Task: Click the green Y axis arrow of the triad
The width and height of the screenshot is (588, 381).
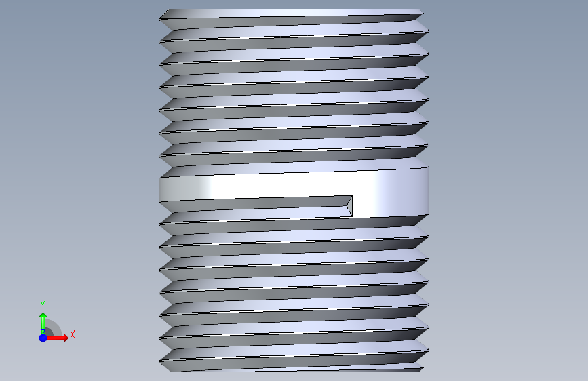Action: (x=43, y=323)
